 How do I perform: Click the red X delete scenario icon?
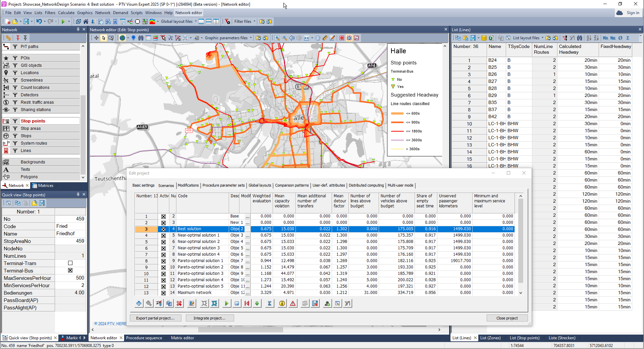pos(179,303)
